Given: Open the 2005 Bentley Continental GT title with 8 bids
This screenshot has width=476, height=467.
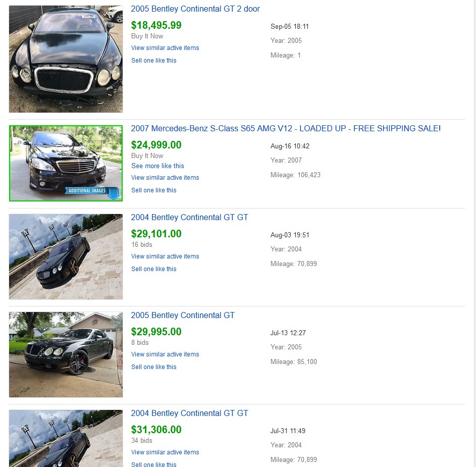Looking at the screenshot, I should (x=183, y=316).
